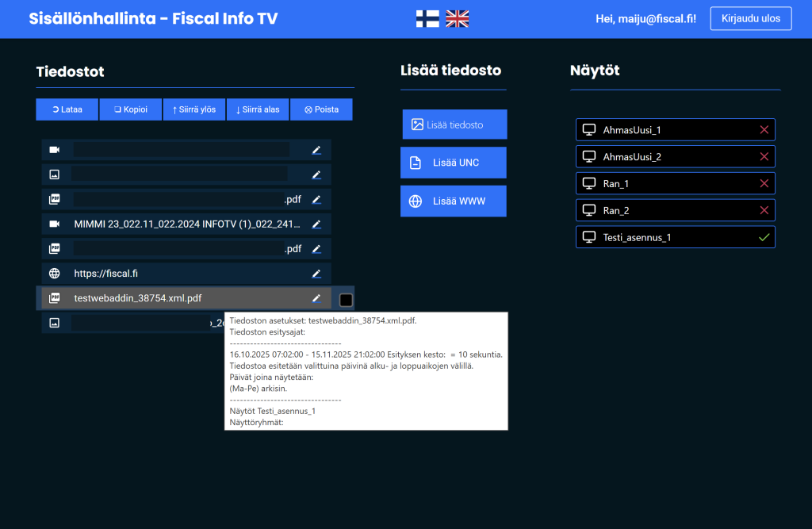Open the Lisää tiedosto upload button
The width and height of the screenshot is (812, 529).
454,125
